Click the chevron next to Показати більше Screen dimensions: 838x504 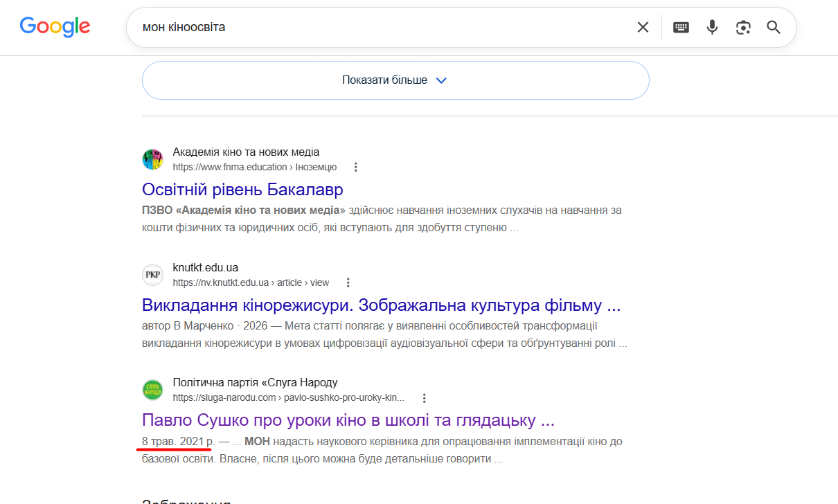441,80
